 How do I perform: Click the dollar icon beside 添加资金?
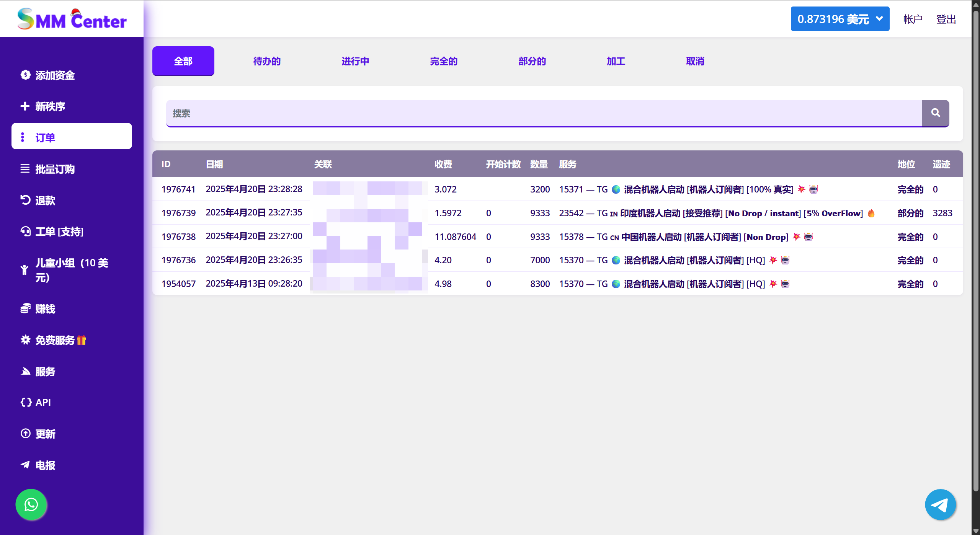point(25,75)
